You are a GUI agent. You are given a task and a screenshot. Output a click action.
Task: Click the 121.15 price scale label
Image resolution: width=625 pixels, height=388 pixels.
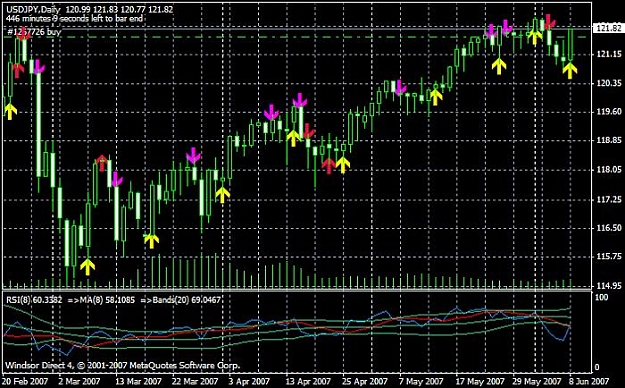pyautogui.click(x=608, y=54)
